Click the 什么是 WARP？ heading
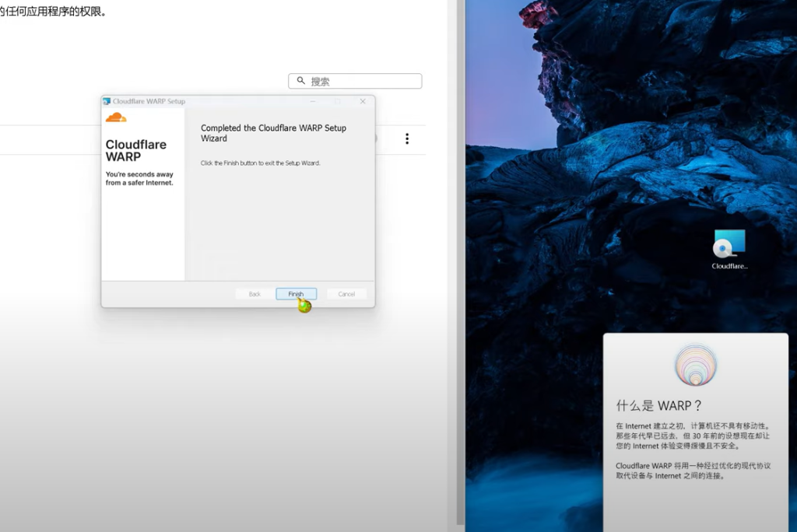797x532 pixels. click(658, 405)
